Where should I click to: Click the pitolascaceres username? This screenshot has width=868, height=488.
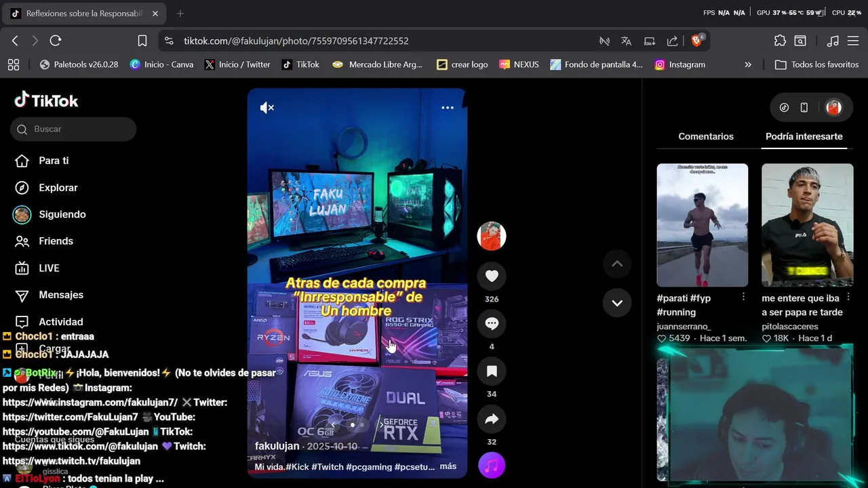(x=790, y=326)
